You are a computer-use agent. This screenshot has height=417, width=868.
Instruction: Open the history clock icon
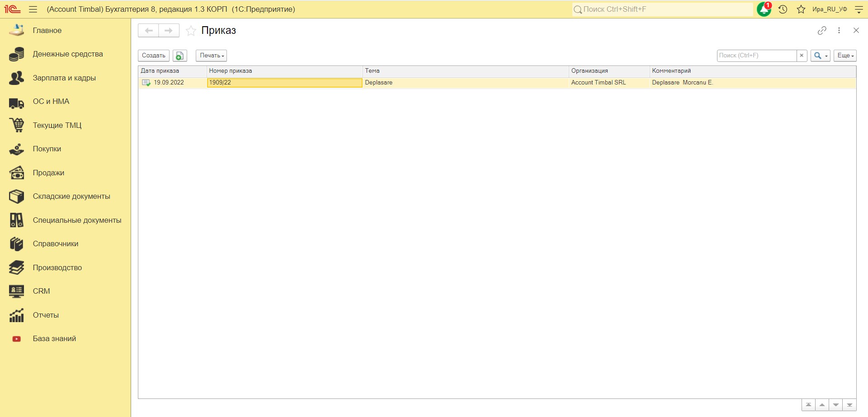(x=783, y=9)
